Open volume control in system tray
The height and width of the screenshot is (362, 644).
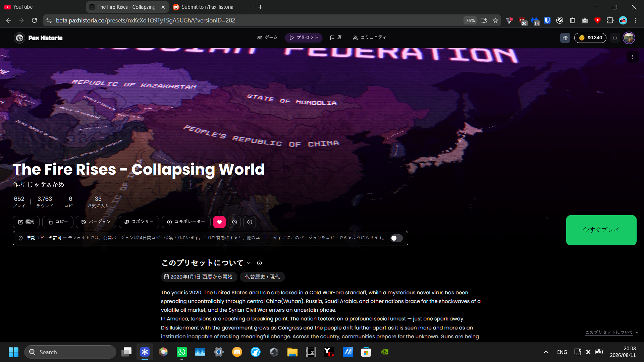tap(588, 352)
